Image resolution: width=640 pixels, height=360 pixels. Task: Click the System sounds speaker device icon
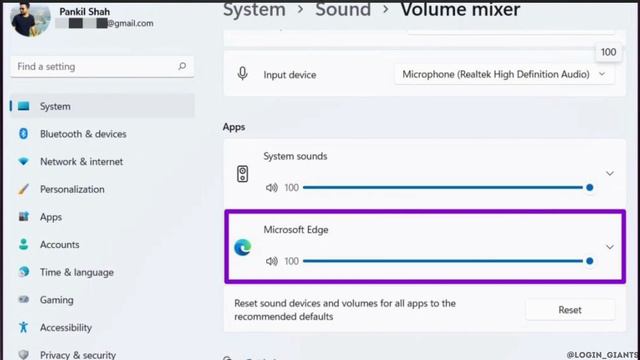242,174
